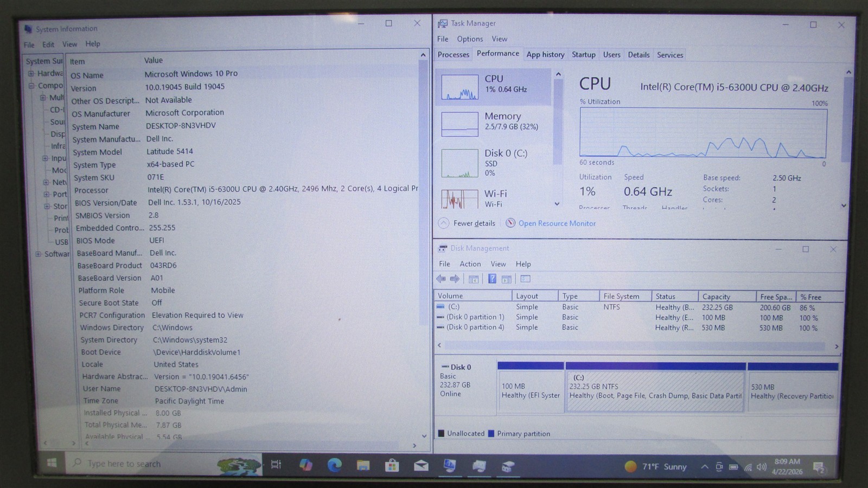Expand the Ports tree node
This screenshot has height=488, width=868.
tap(47, 194)
